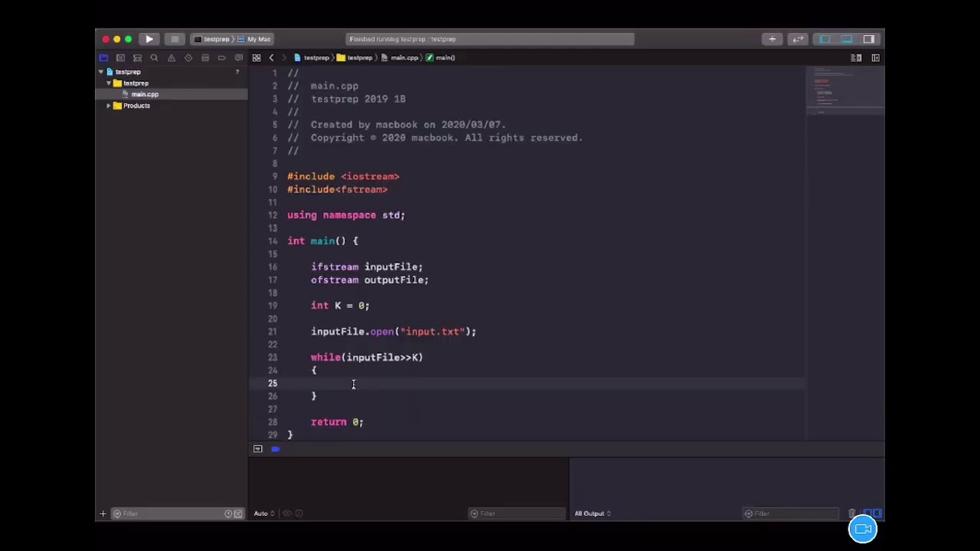This screenshot has width=980, height=551.
Task: Open the related items grid menu
Action: click(x=256, y=57)
